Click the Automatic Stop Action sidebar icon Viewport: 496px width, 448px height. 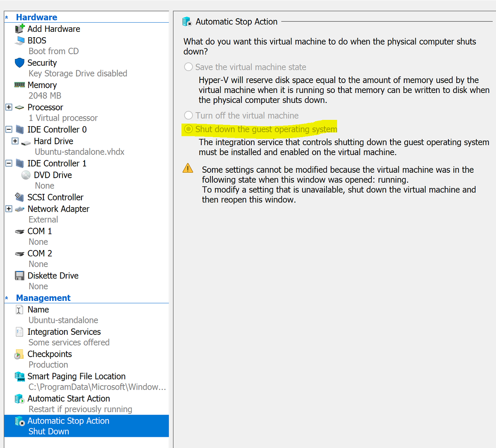tap(19, 421)
